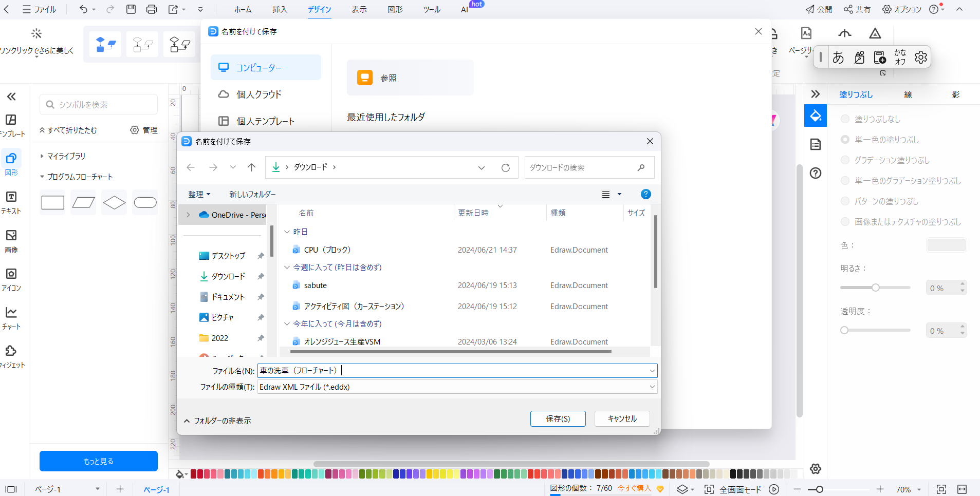Open the ファイル名 history dropdown arrow

click(652, 371)
